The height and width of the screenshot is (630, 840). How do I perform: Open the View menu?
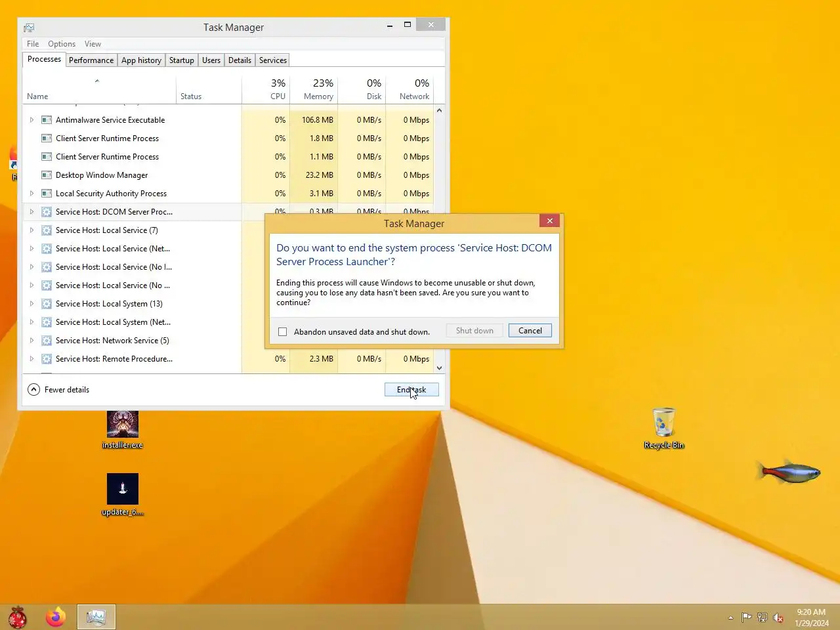[x=93, y=44]
